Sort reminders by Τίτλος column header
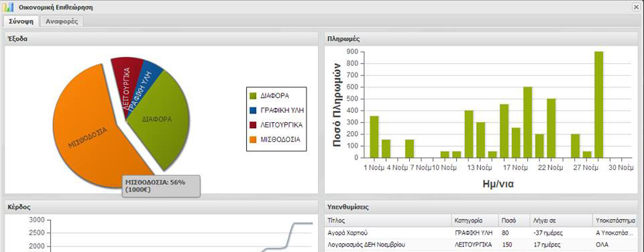This screenshot has height=252, width=644. pyautogui.click(x=388, y=220)
